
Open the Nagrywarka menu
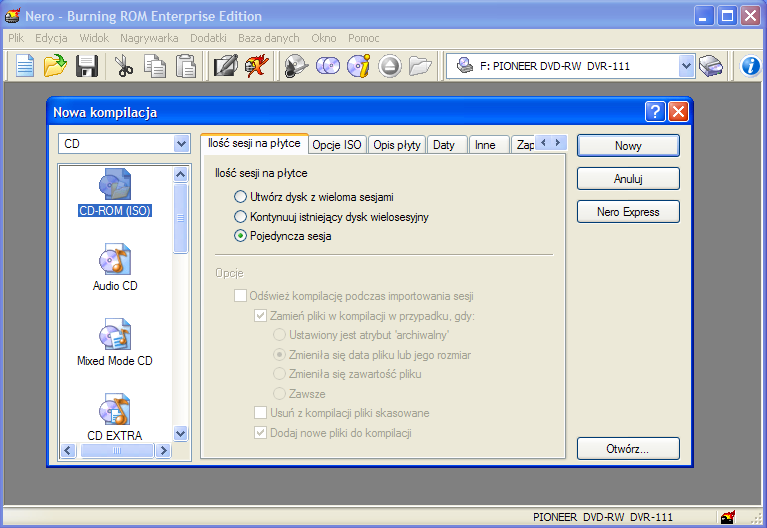149,38
